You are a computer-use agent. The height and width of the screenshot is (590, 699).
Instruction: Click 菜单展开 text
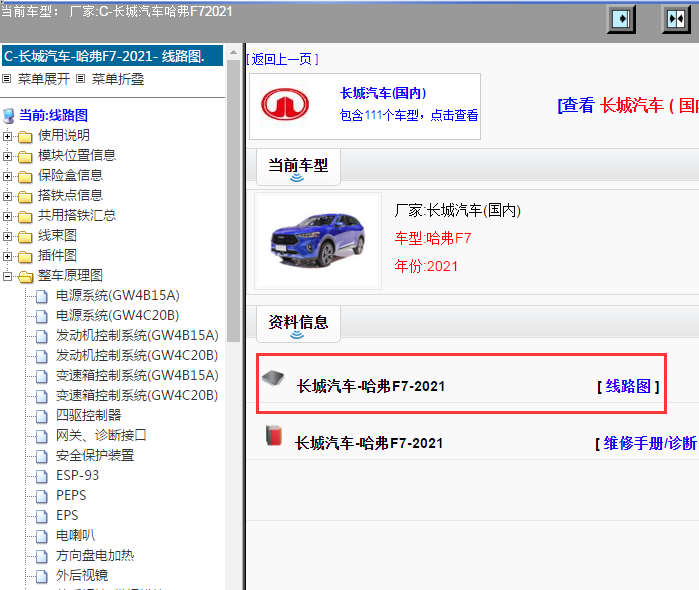pyautogui.click(x=44, y=79)
